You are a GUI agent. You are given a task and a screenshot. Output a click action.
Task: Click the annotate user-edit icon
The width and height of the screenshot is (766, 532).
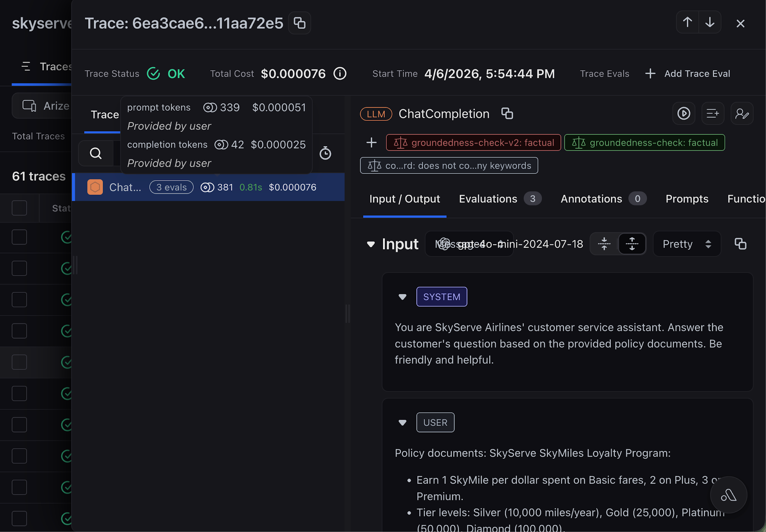tap(742, 113)
